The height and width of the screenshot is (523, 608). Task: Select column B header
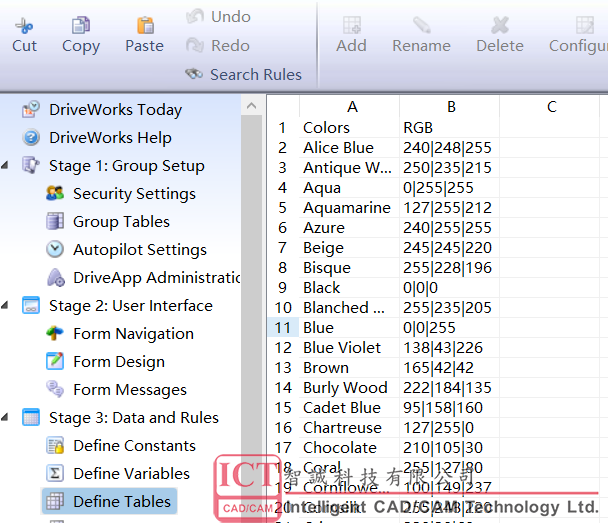coord(449,107)
